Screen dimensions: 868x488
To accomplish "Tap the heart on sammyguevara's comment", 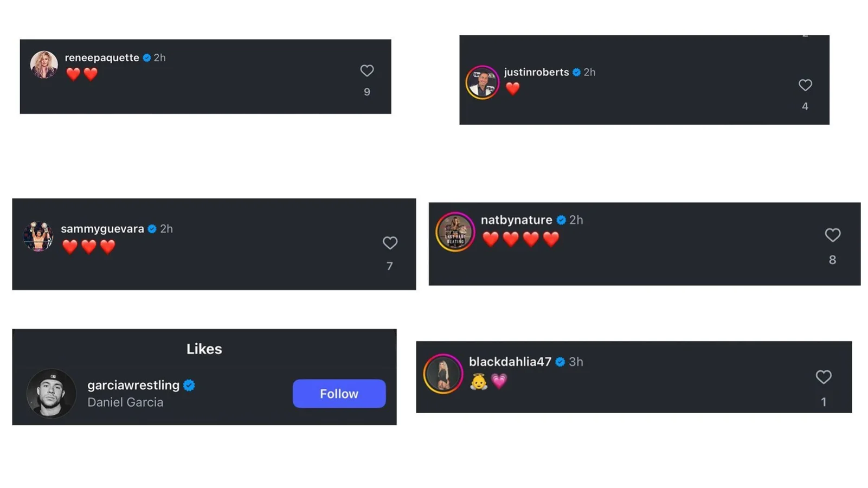I will pyautogui.click(x=390, y=243).
